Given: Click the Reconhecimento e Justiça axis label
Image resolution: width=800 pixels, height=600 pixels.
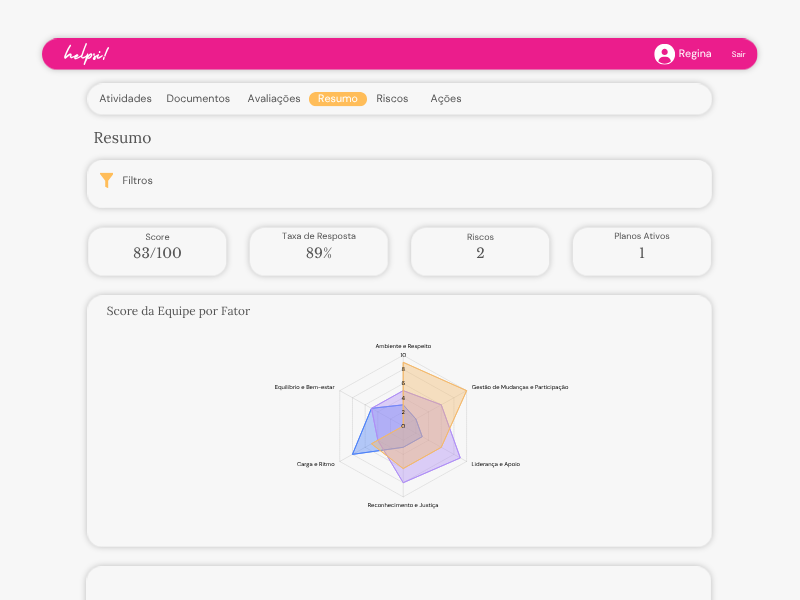Looking at the screenshot, I should pyautogui.click(x=402, y=505).
